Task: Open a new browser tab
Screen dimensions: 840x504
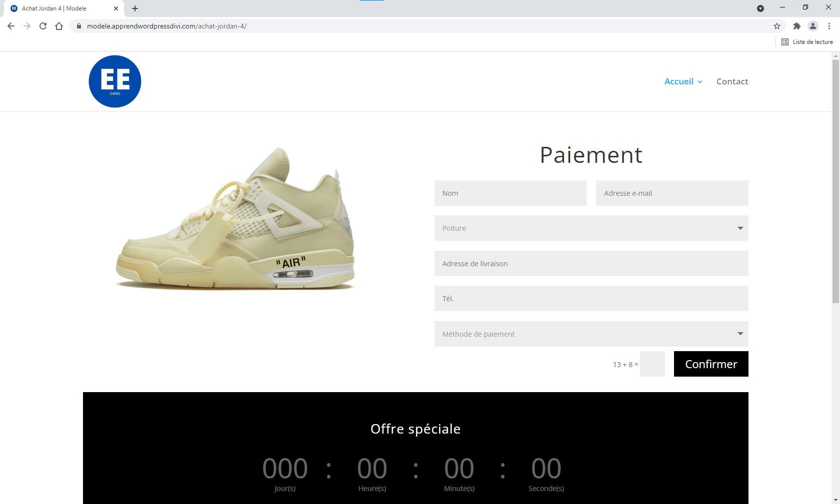Action: pyautogui.click(x=135, y=8)
